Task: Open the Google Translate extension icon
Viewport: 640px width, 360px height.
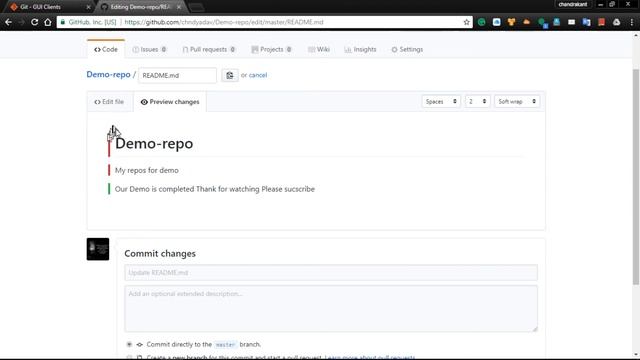Action: (x=587, y=22)
